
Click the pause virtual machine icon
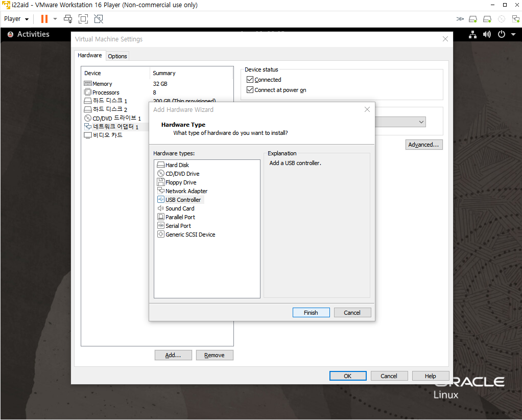(44, 19)
